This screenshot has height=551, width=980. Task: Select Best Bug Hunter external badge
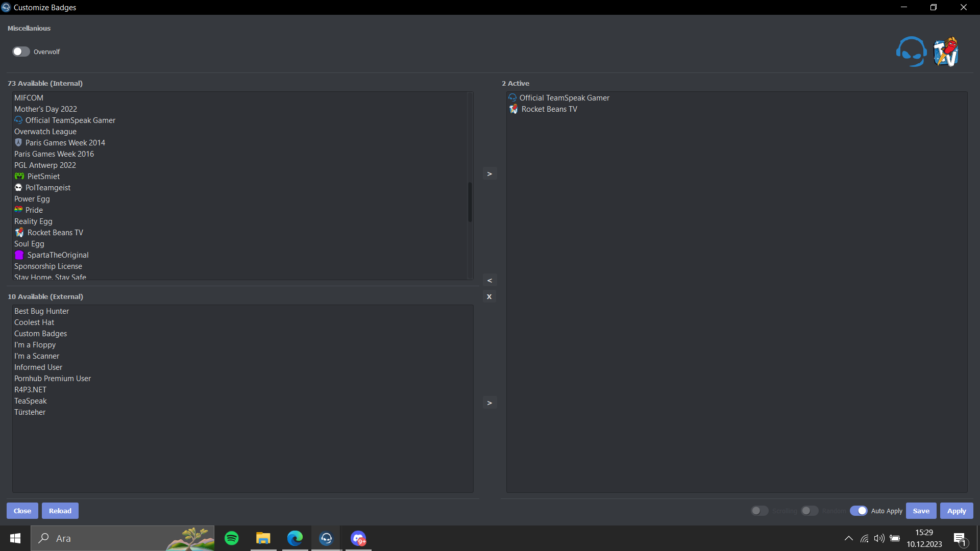pyautogui.click(x=41, y=311)
